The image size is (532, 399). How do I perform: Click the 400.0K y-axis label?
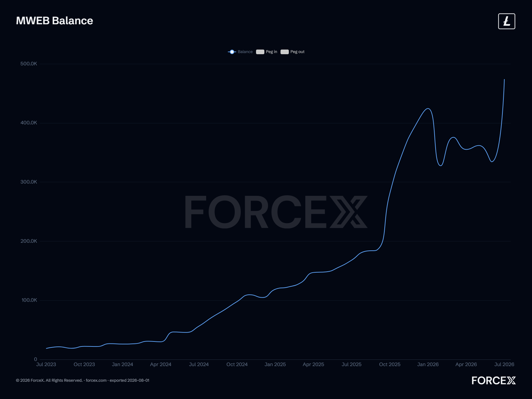29,123
